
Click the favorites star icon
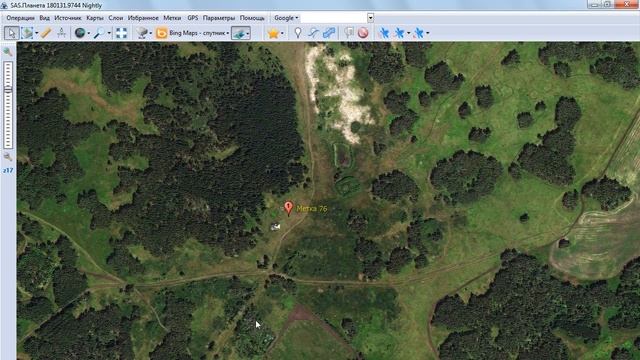pyautogui.click(x=273, y=33)
